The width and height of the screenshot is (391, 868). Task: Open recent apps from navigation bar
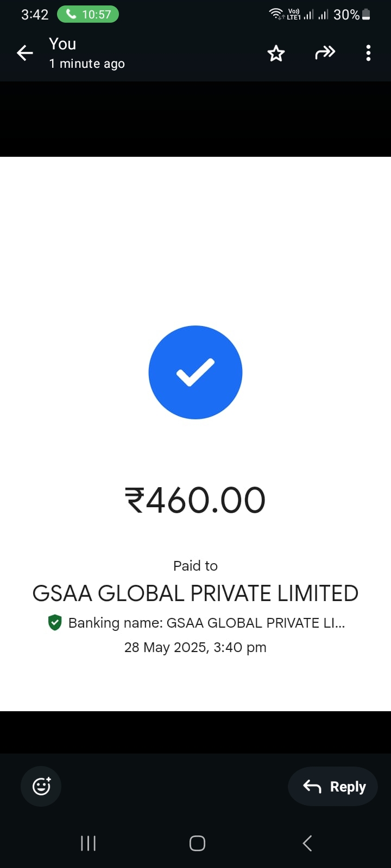coord(88,843)
